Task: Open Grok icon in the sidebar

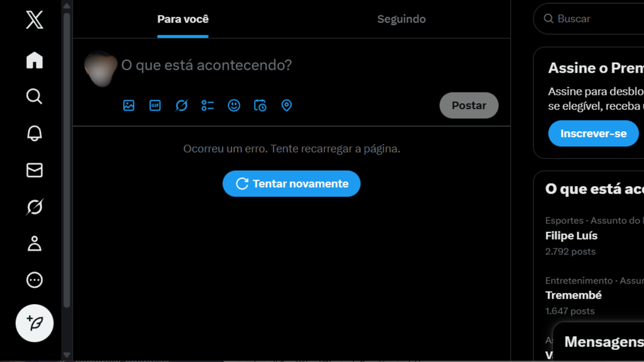Action: pos(35,206)
